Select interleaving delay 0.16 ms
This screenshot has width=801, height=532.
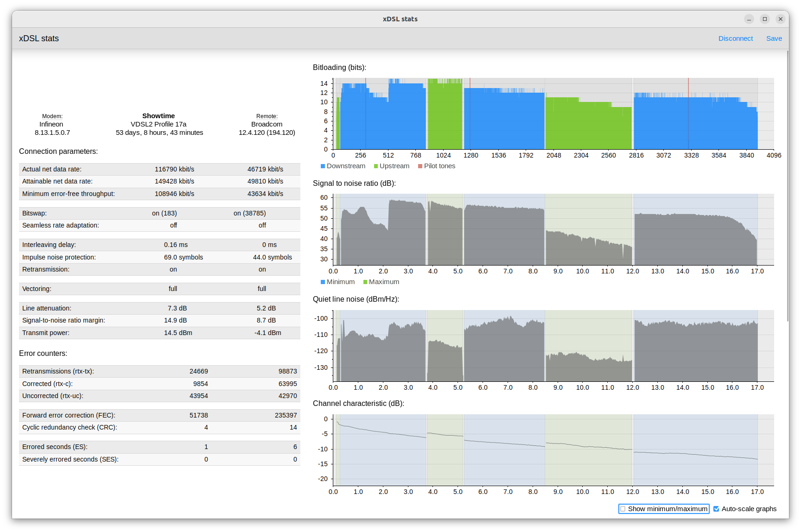coord(176,245)
